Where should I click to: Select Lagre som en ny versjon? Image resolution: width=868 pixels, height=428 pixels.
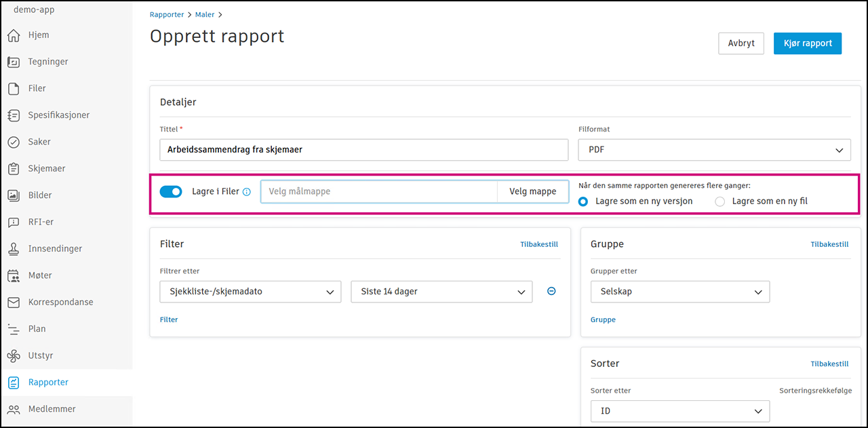click(583, 201)
